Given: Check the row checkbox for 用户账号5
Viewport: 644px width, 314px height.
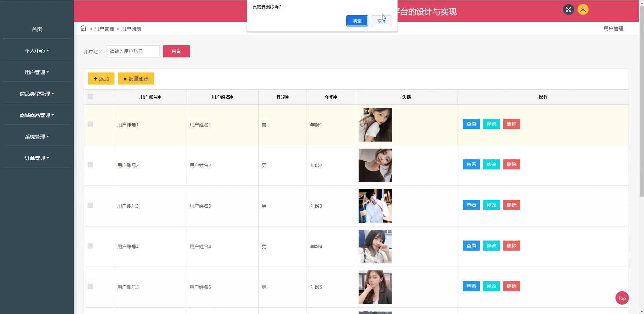Looking at the screenshot, I should [90, 286].
